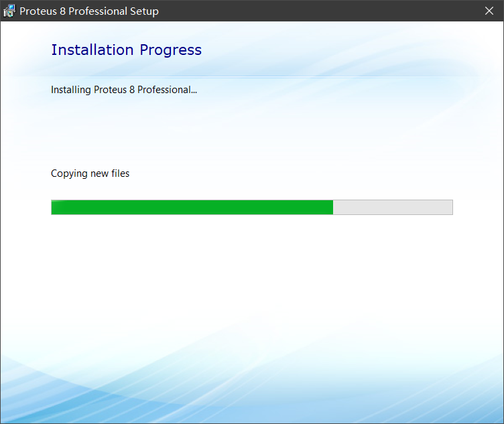Viewport: 504px width, 424px height.
Task: Click the 'Proteus 8 Professional Setup' window title
Action: (89, 11)
